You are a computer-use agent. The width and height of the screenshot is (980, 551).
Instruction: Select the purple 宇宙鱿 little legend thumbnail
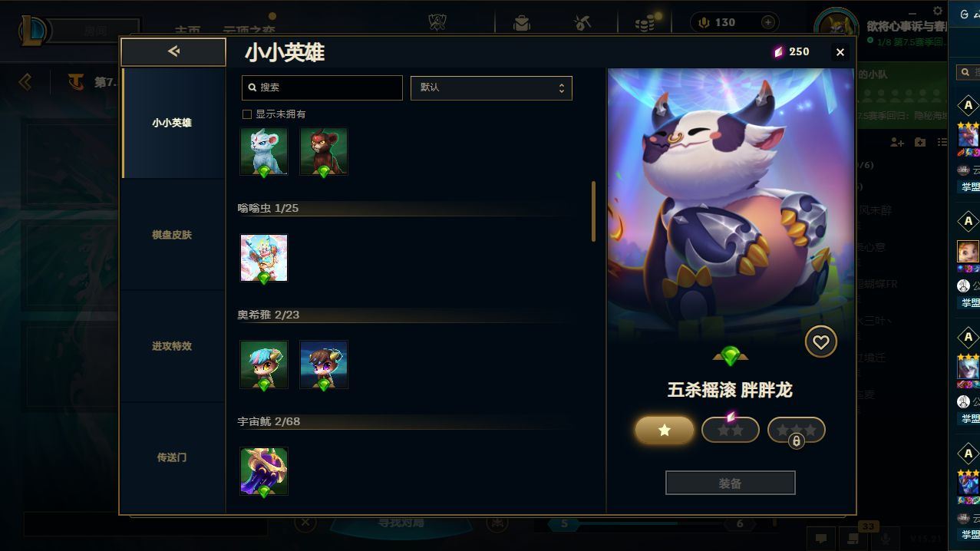263,471
